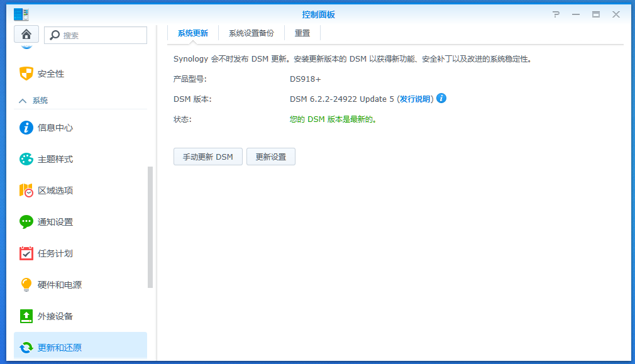
Task: Click the theme palette icon
Action: 26,159
